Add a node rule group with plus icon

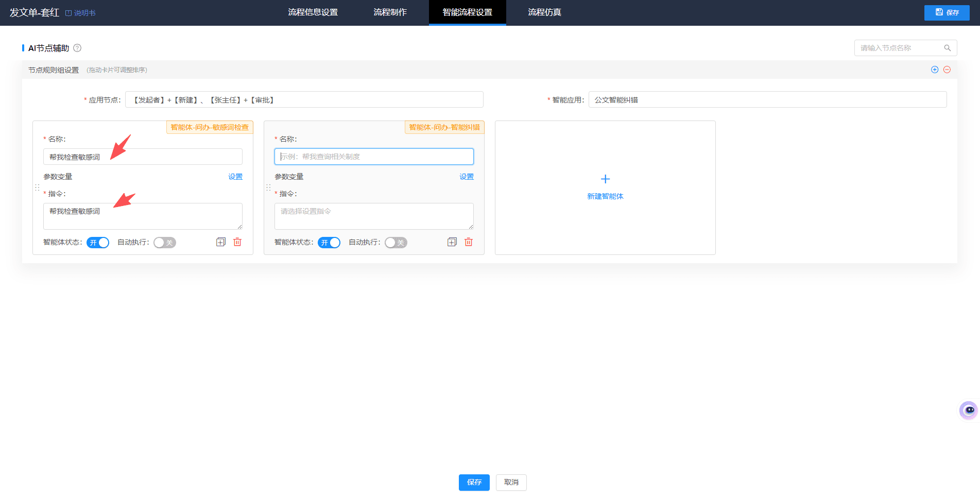pos(935,70)
